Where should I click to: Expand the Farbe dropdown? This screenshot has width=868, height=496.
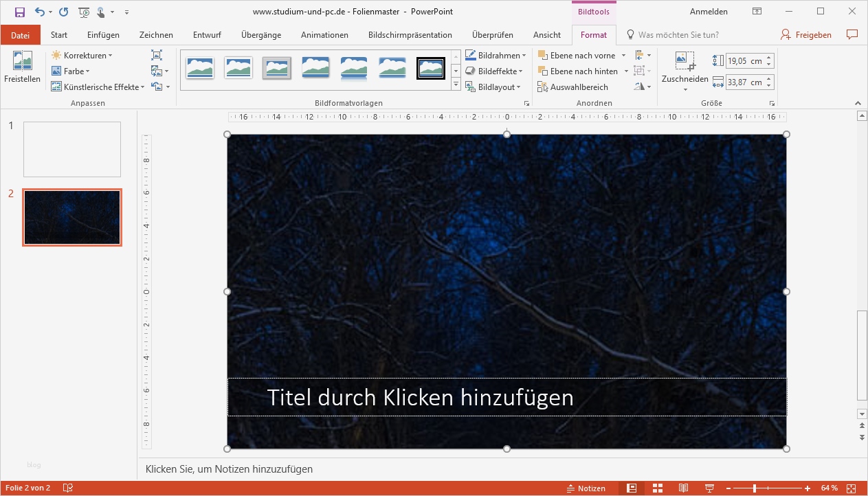(71, 71)
